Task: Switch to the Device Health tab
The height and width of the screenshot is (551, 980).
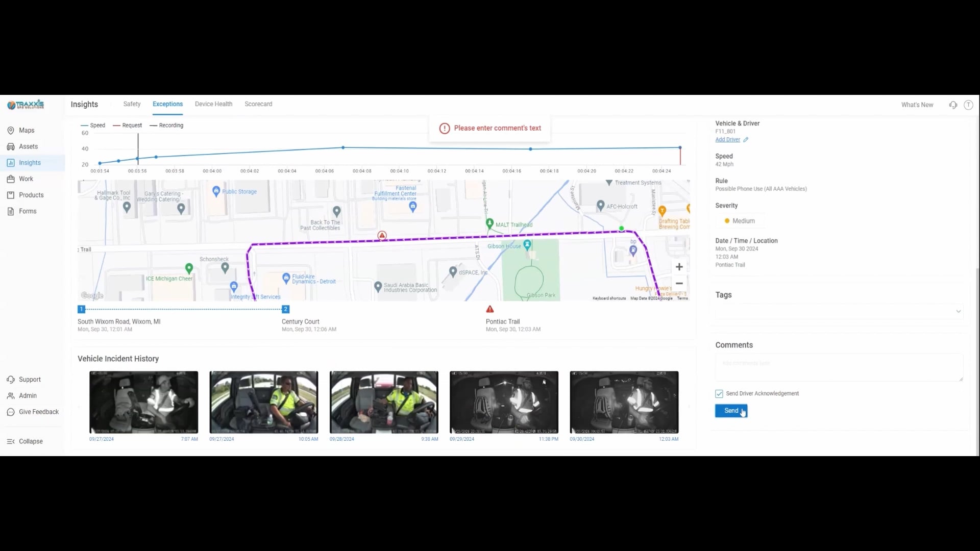Action: pos(213,104)
